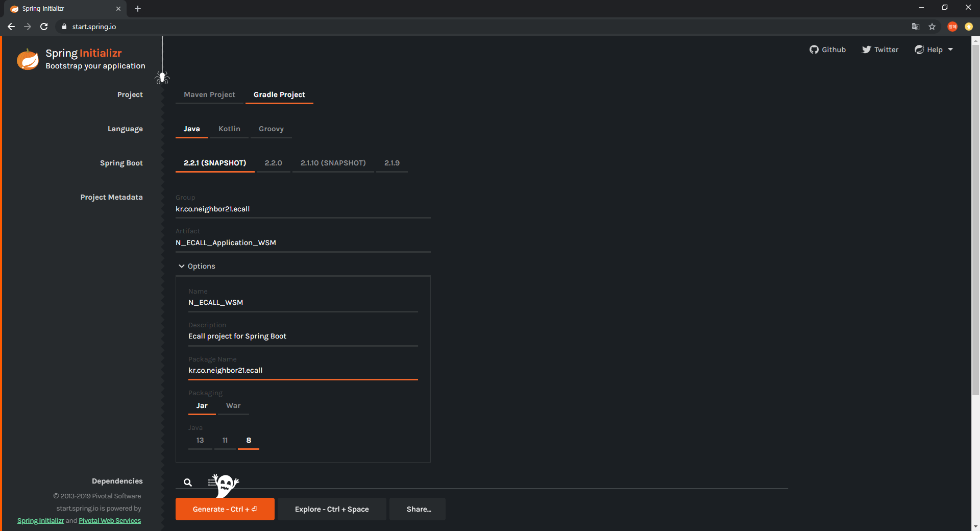The width and height of the screenshot is (980, 531).
Task: Open the Spring Initializr footer link
Action: [41, 520]
